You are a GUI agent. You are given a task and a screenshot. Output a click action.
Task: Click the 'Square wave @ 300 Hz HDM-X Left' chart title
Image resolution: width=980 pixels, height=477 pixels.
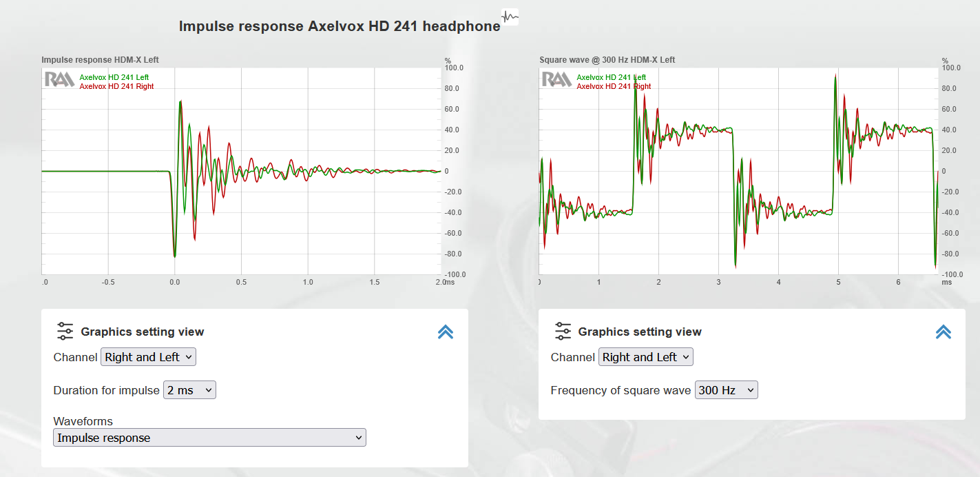coord(607,60)
